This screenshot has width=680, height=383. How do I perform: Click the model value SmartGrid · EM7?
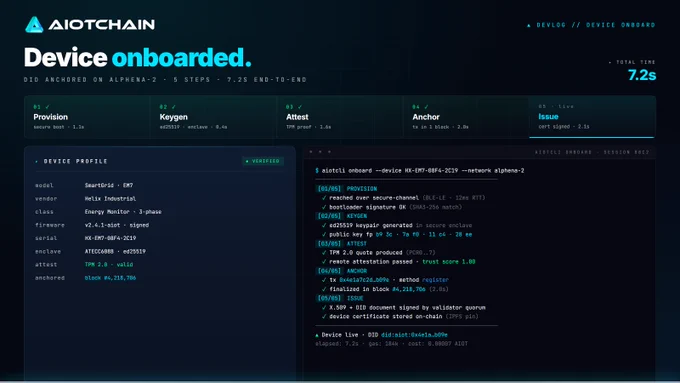coord(109,185)
